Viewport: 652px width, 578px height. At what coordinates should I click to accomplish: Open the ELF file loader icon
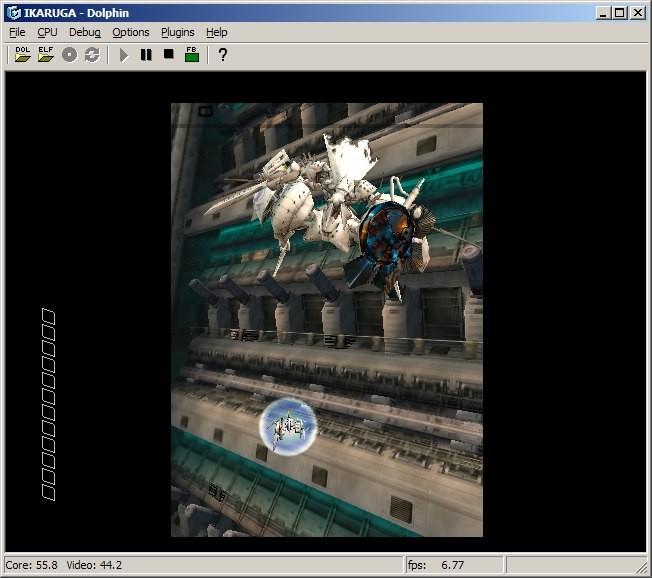46,54
